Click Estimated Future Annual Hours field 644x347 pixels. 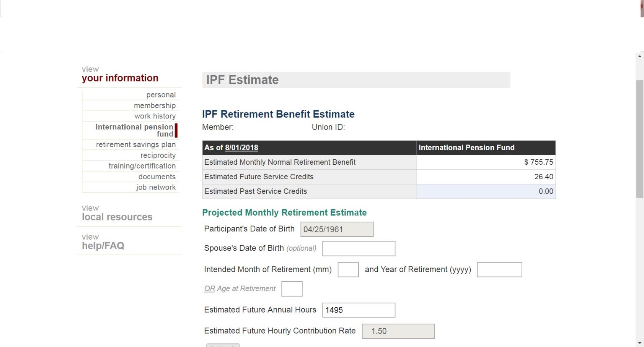click(x=359, y=310)
